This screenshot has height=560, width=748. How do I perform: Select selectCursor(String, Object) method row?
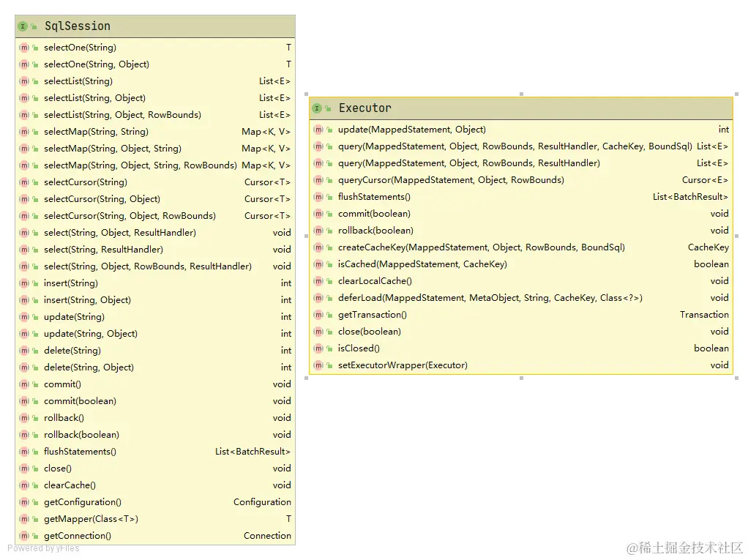tap(155, 199)
